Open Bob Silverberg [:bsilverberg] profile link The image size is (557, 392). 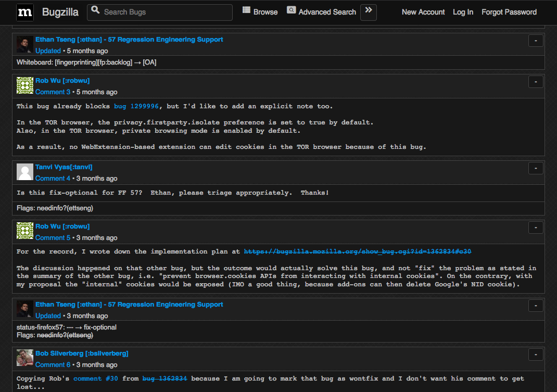click(x=82, y=353)
